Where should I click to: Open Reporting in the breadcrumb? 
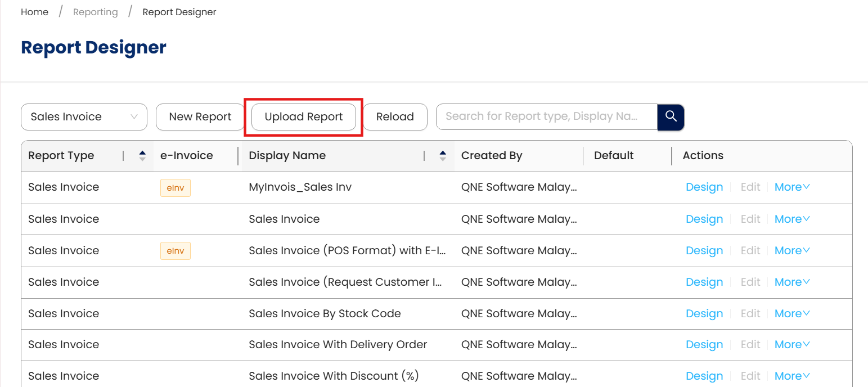96,12
